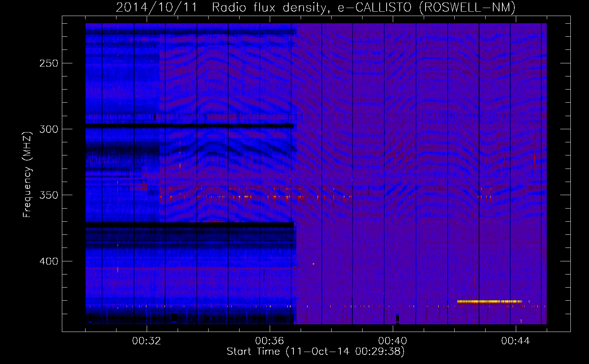Click the 250 frequency tick label
The image size is (589, 364).
[49, 63]
